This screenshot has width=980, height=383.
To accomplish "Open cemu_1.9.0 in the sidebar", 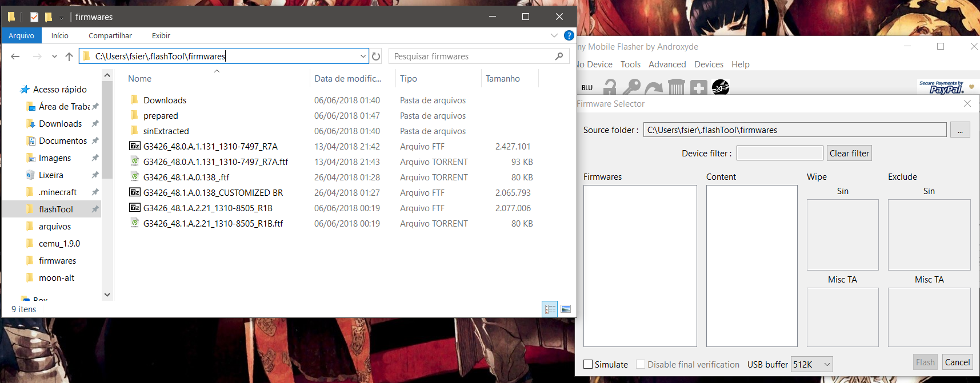I will [59, 244].
